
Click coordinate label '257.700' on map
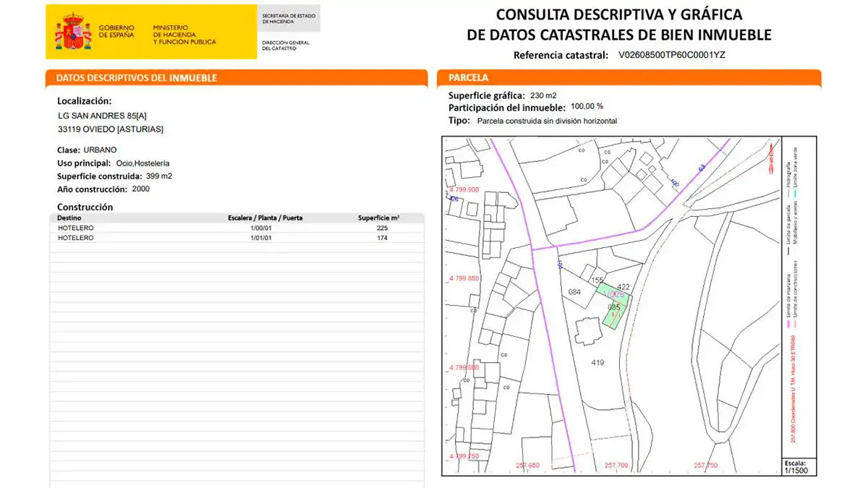pyautogui.click(x=616, y=465)
